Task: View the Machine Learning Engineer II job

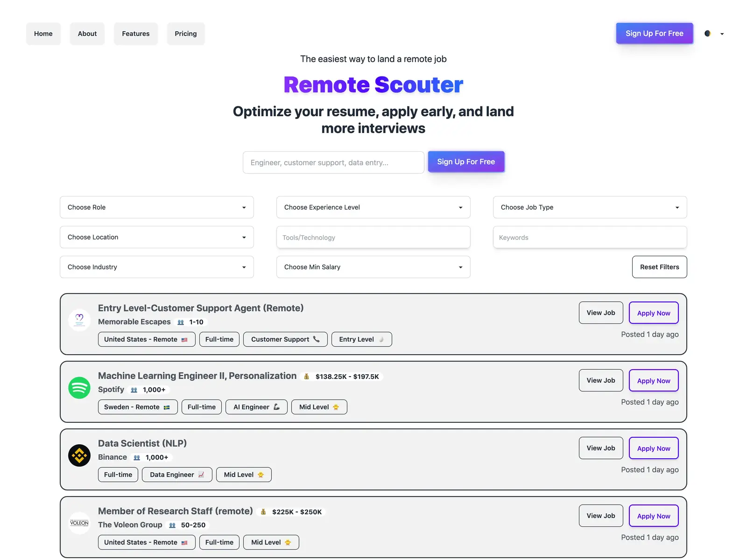Action: click(x=601, y=380)
